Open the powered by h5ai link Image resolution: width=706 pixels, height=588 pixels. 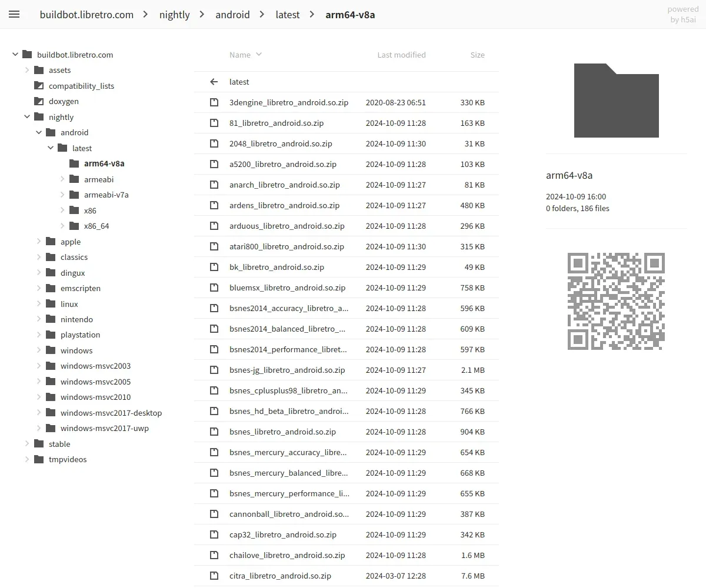click(x=683, y=14)
